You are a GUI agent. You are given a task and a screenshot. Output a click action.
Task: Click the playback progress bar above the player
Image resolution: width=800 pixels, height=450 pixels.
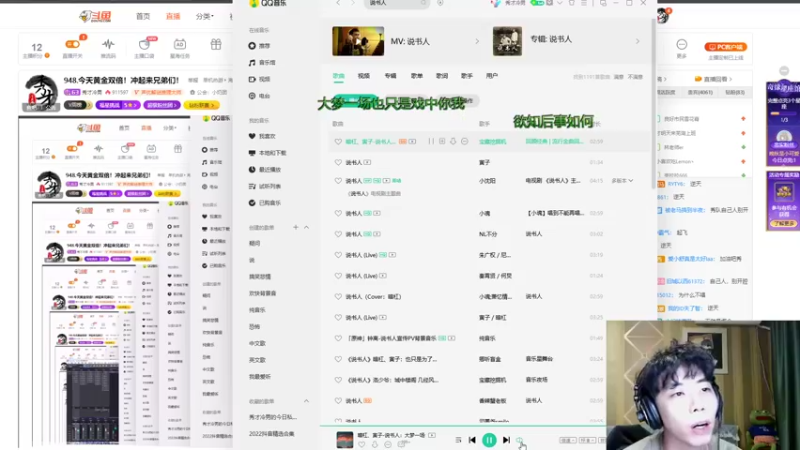(x=463, y=426)
